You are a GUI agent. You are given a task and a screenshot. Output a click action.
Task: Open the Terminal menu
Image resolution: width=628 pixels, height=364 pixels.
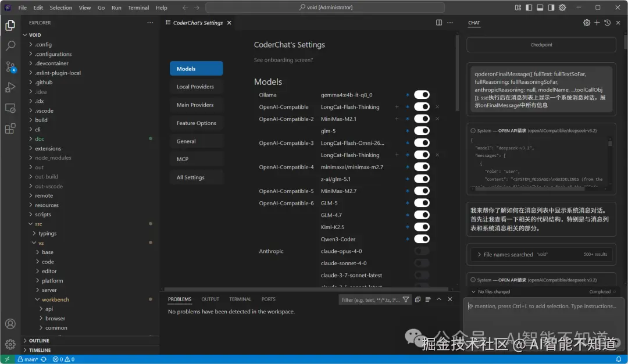(x=138, y=8)
